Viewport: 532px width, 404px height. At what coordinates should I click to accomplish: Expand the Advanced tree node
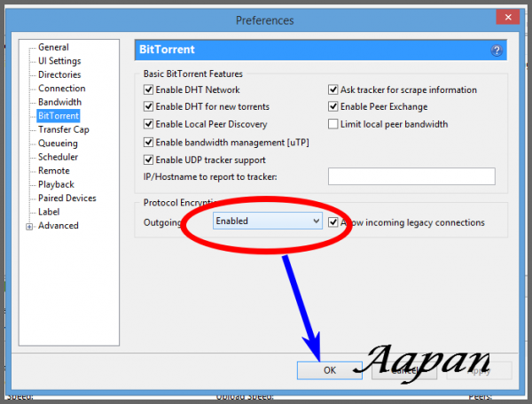(29, 227)
